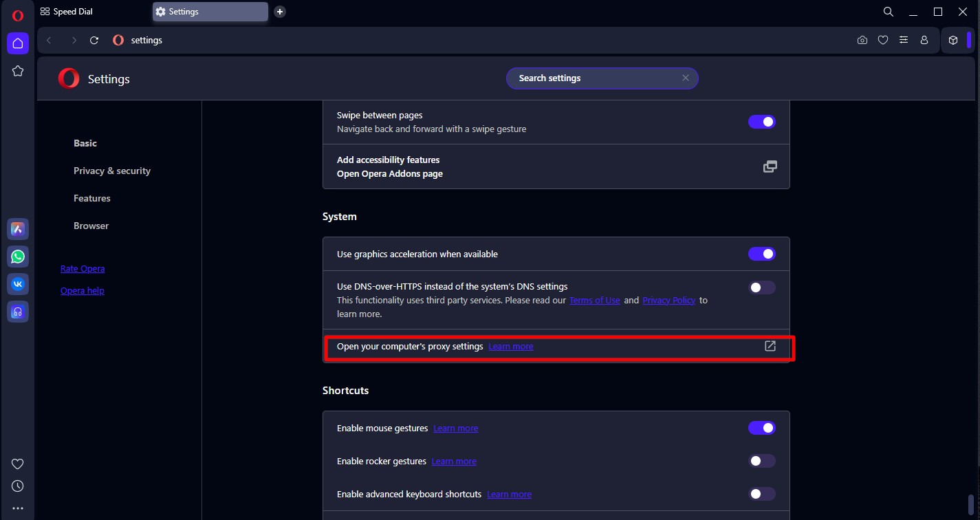Open the profile account icon

coord(924,41)
